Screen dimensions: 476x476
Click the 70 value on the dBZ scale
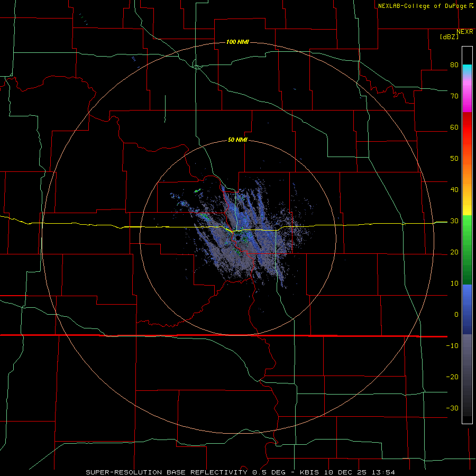click(x=454, y=96)
